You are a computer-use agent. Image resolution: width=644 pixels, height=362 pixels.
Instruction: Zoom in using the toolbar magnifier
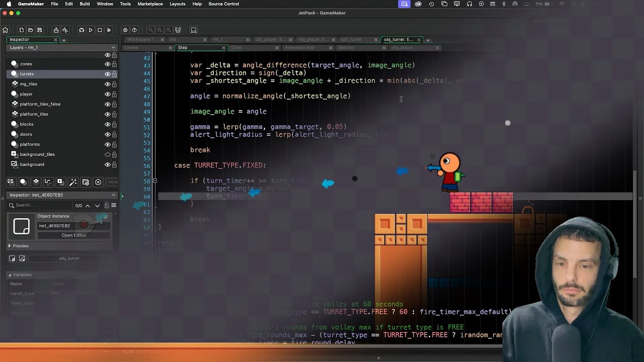pos(169,30)
